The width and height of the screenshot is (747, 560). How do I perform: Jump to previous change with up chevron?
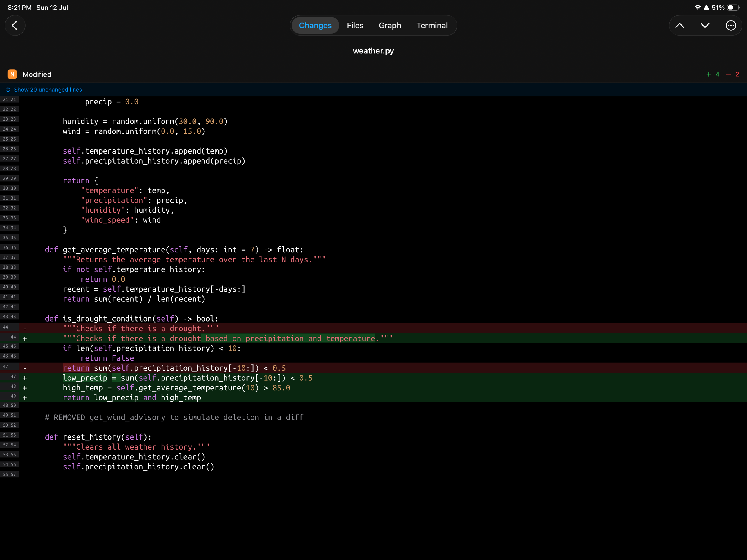[679, 25]
